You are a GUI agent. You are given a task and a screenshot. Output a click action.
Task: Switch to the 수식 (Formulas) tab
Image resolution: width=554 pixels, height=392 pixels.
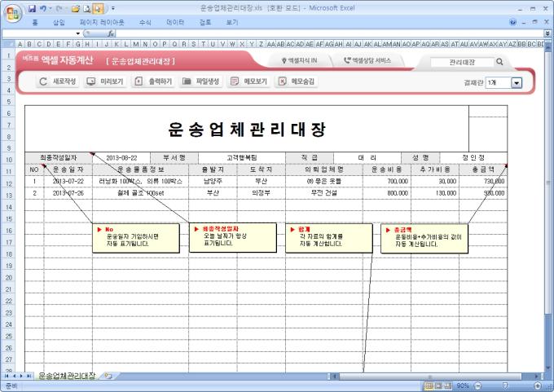click(145, 23)
